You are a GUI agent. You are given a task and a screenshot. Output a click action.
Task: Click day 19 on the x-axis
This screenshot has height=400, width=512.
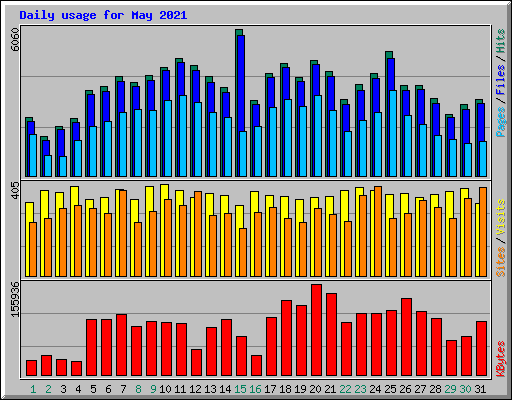[300, 389]
